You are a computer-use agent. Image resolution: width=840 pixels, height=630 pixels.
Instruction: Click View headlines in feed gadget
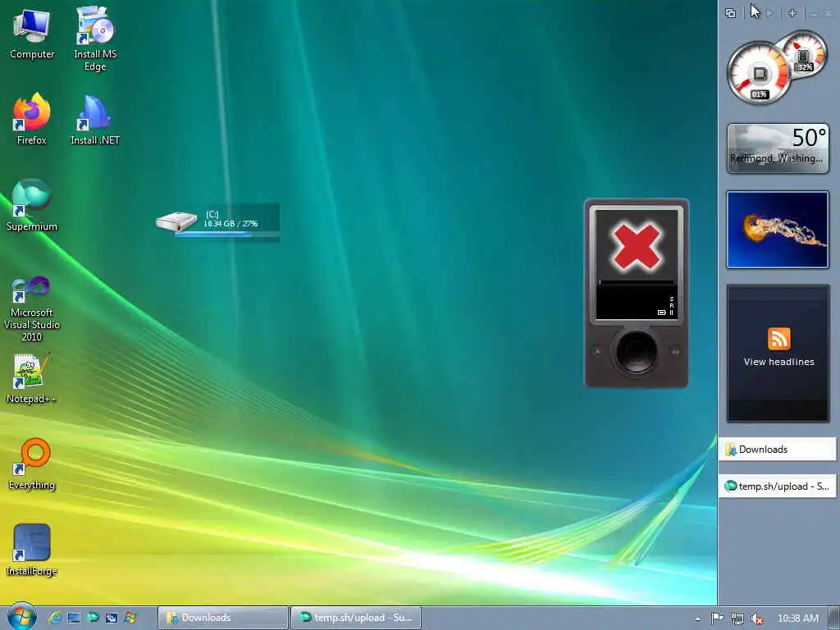pos(779,362)
